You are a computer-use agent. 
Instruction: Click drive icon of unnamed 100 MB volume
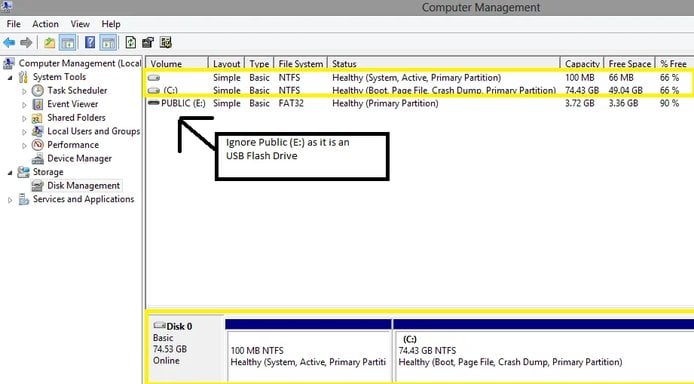tap(154, 78)
